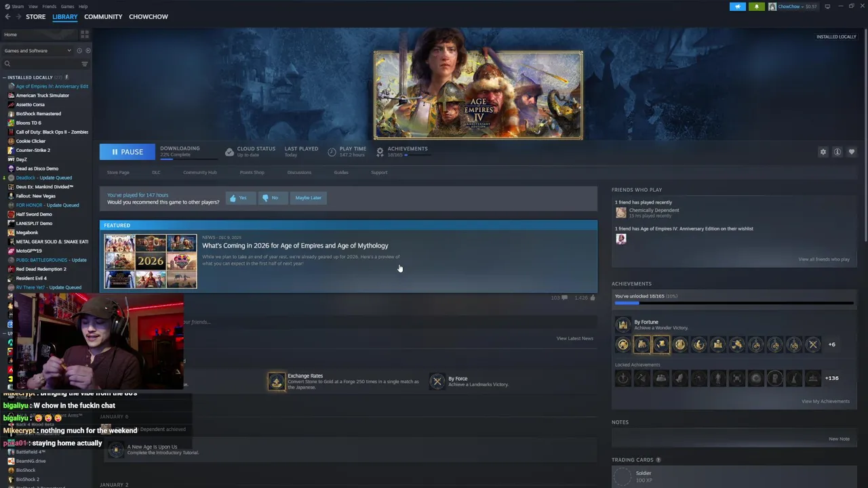Open the Support link
868x488 pixels.
click(379, 172)
